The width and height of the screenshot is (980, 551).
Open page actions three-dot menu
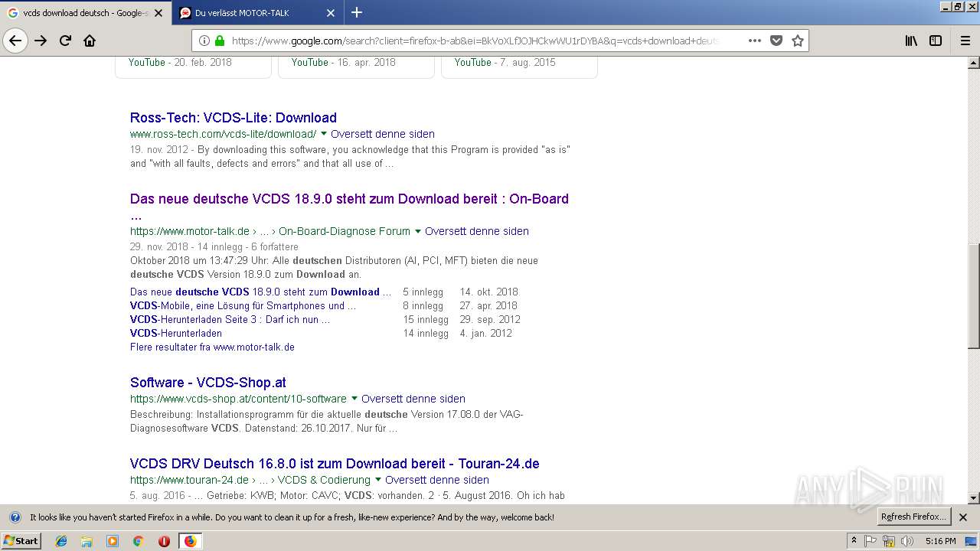(x=755, y=41)
